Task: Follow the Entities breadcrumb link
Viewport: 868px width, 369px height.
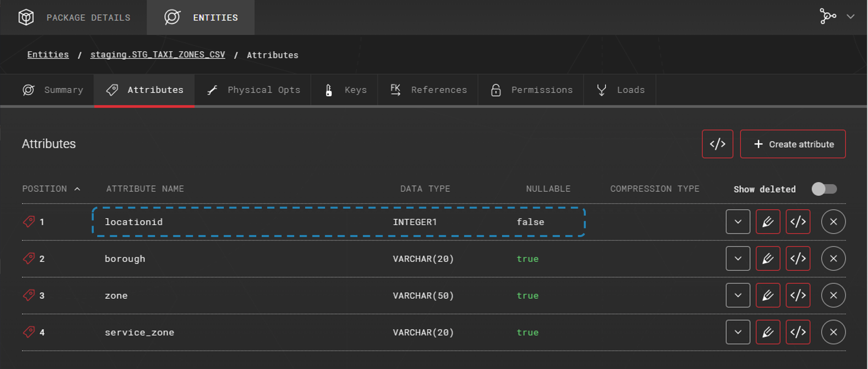Action: 48,55
